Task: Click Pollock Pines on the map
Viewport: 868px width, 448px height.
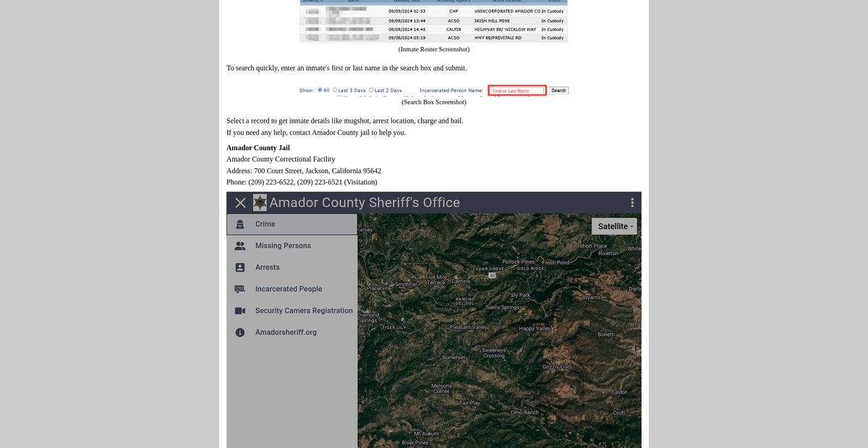Action: 519,262
